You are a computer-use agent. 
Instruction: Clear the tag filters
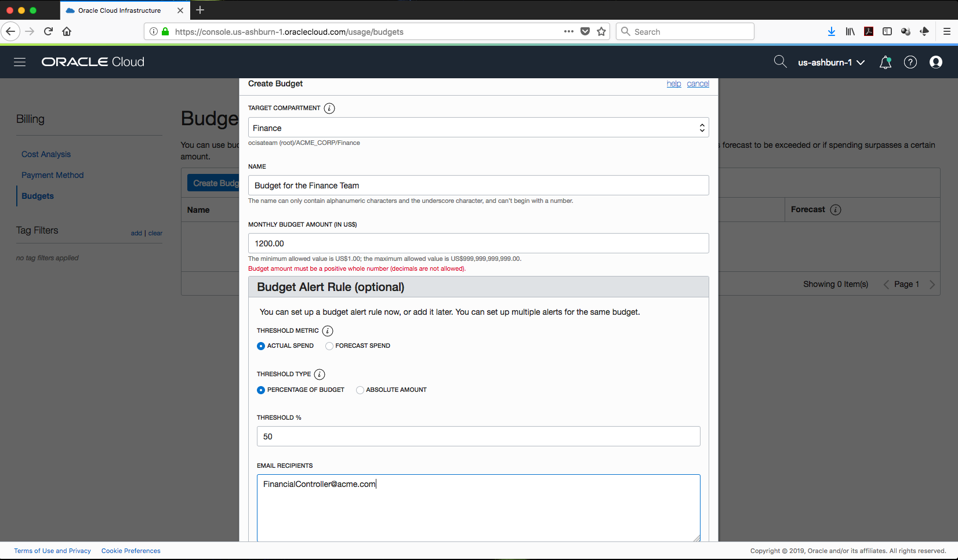point(155,233)
